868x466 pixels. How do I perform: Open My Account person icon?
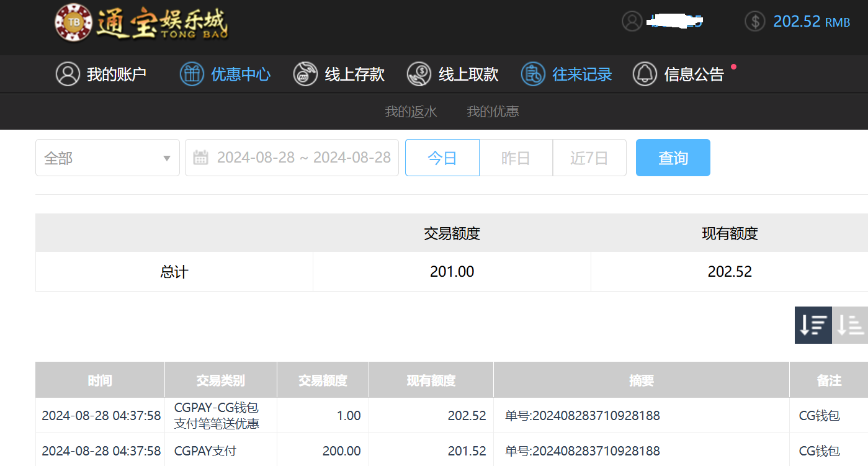(68, 74)
